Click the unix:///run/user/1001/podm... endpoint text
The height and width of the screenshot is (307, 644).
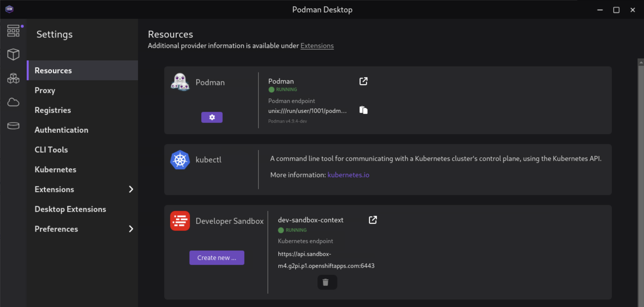[307, 111]
